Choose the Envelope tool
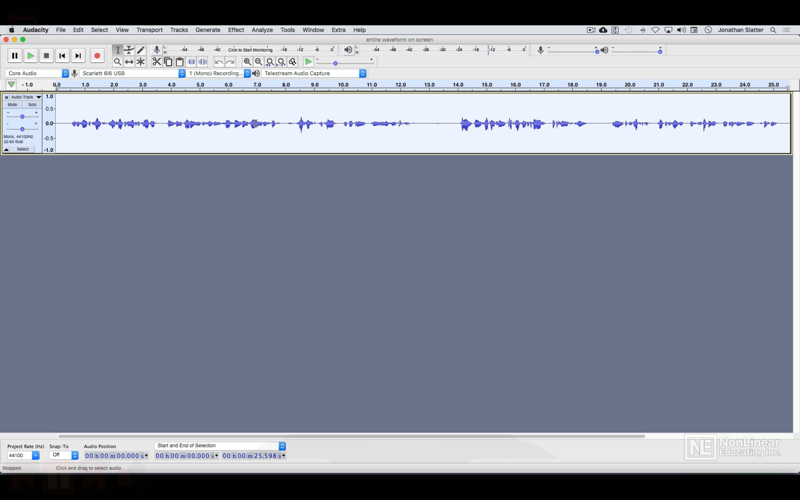This screenshot has height=500, width=800. [129, 50]
